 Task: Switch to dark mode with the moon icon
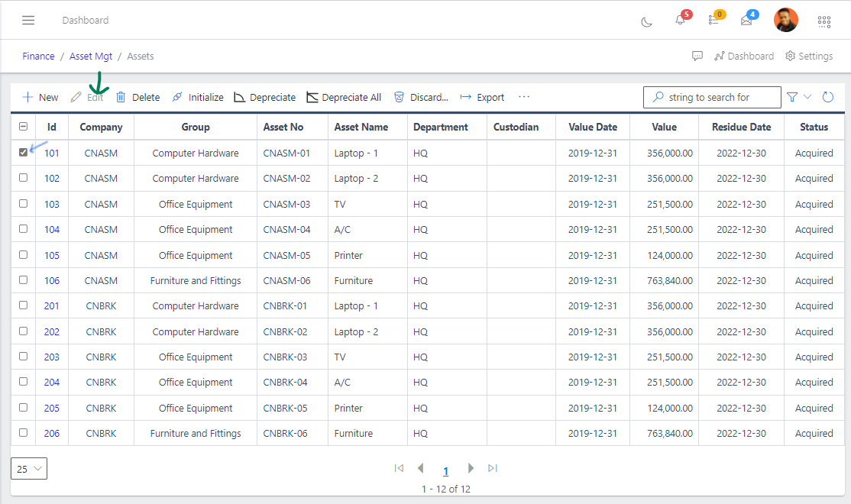pyautogui.click(x=646, y=23)
